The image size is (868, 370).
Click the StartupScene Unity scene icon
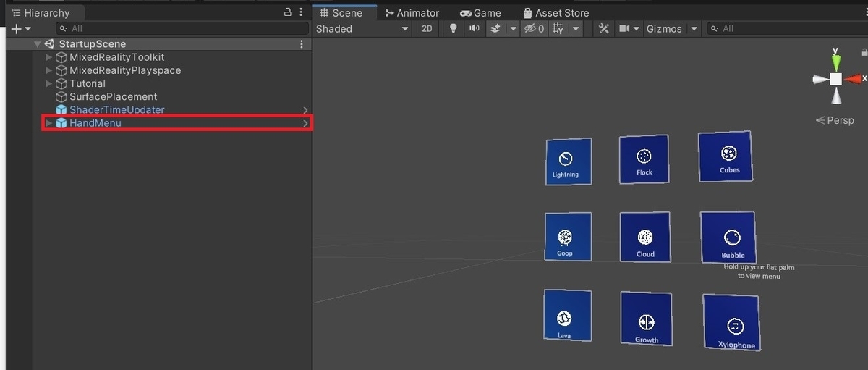(x=50, y=44)
